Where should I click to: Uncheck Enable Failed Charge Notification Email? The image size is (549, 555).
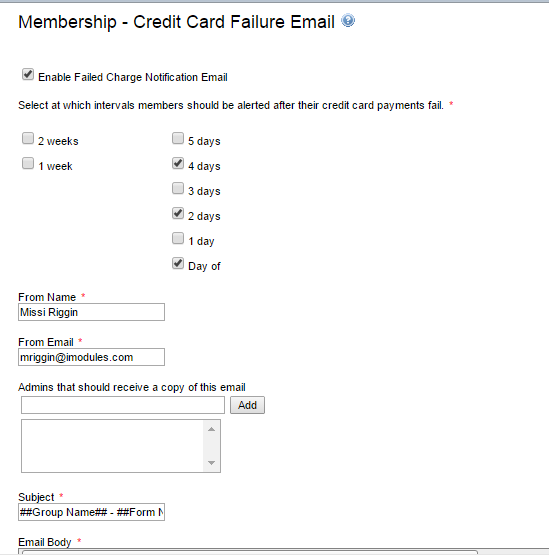pyautogui.click(x=28, y=75)
